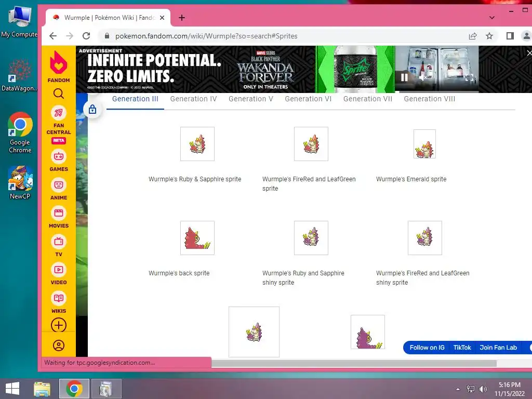Open Ruby and Sapphire shiny sprite thumbnail
The height and width of the screenshot is (399, 532).
click(311, 238)
